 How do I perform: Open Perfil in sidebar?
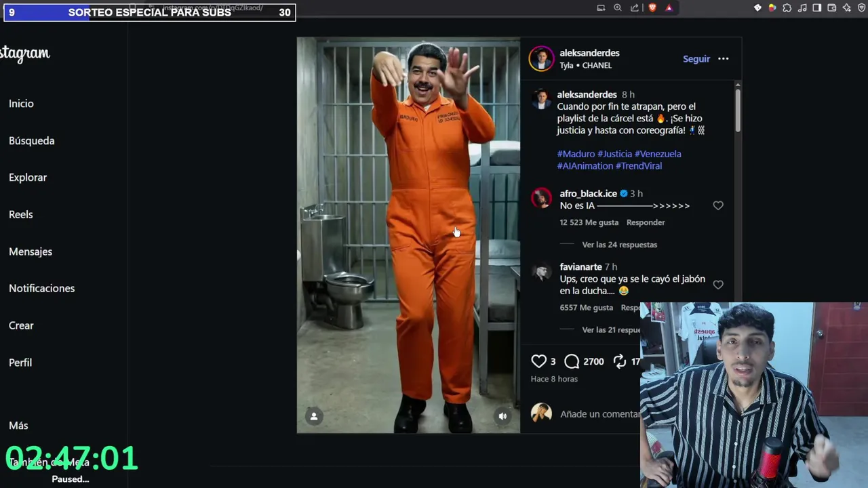20,363
